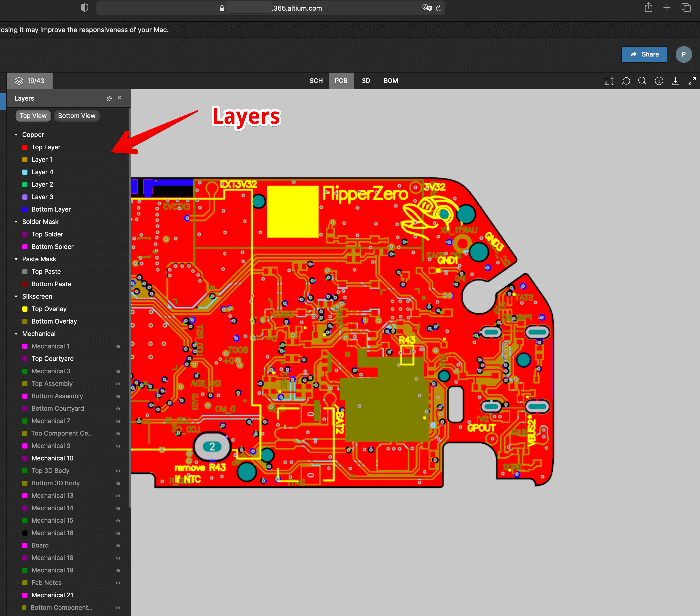
Task: Click the Safari address bar URL field
Action: [x=270, y=8]
